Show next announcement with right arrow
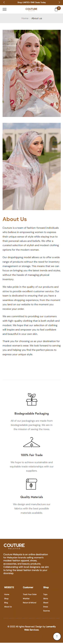Screen dimensions: 63x644 (x=59, y=2)
